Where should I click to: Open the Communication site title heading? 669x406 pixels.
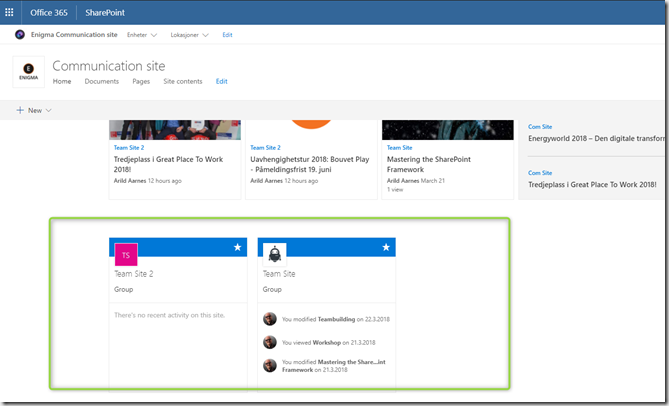109,66
